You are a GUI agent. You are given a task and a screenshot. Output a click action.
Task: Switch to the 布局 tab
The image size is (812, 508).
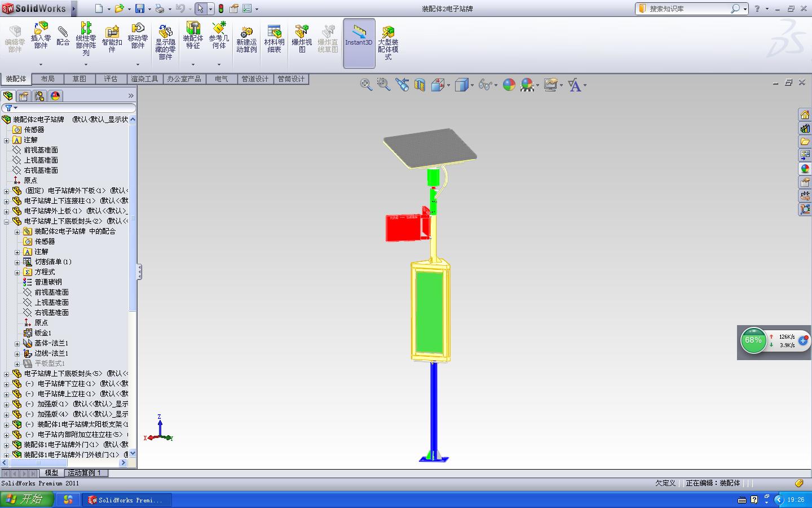tap(48, 79)
